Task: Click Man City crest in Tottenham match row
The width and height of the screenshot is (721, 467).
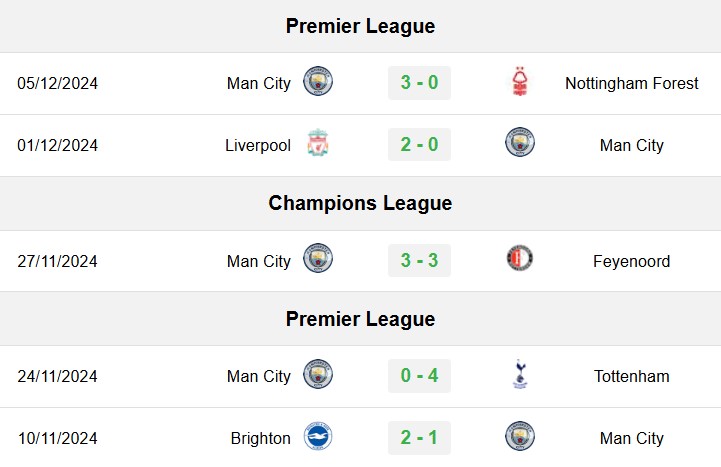Action: (318, 374)
